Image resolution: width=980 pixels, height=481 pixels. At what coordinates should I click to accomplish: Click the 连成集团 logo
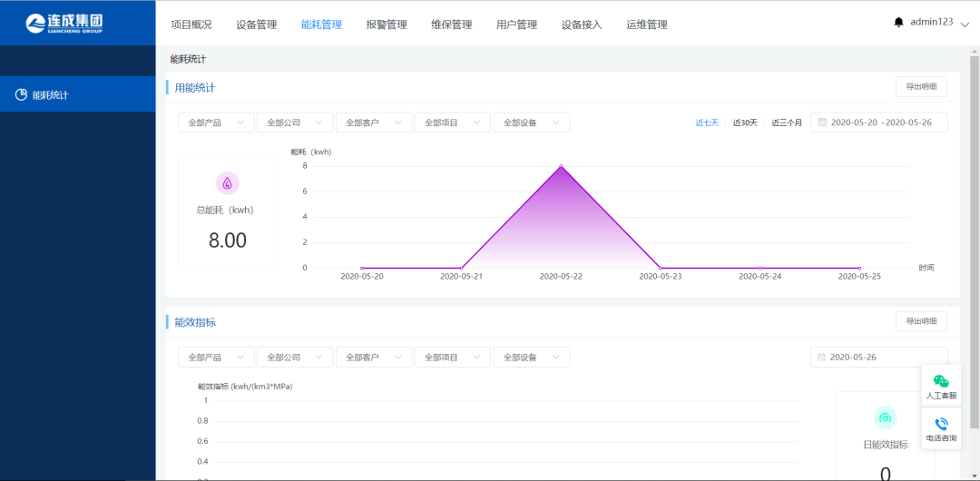pyautogui.click(x=64, y=23)
